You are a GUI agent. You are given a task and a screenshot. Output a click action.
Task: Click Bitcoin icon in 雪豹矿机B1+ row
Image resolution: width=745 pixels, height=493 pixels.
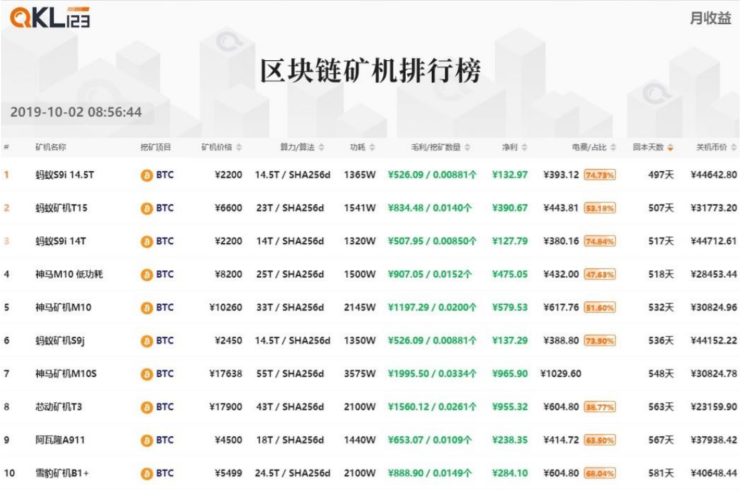[x=146, y=474]
